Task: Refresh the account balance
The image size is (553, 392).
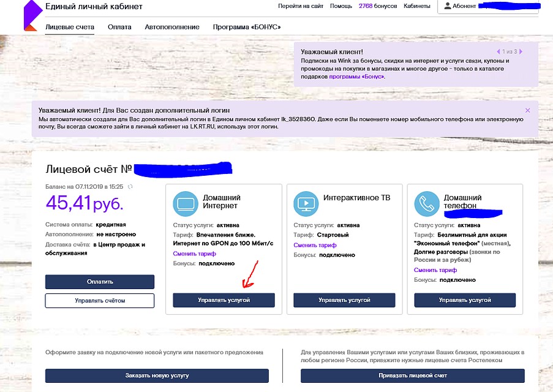Action: click(130, 187)
